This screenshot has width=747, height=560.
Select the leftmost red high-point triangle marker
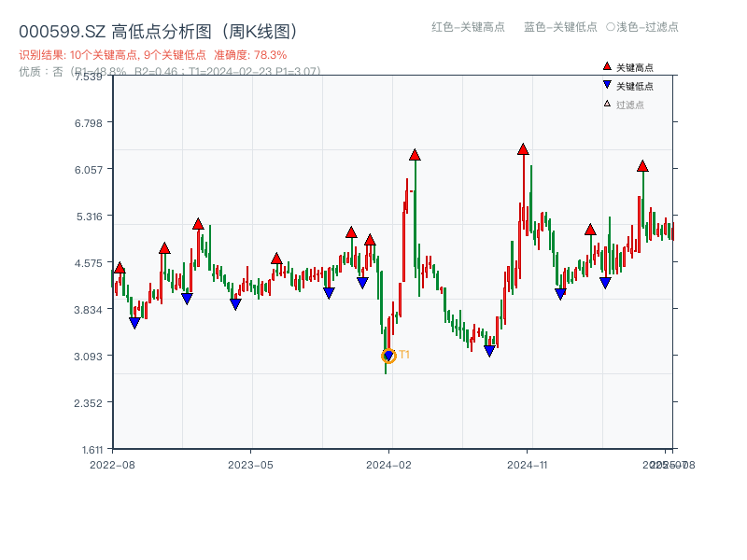click(x=120, y=268)
